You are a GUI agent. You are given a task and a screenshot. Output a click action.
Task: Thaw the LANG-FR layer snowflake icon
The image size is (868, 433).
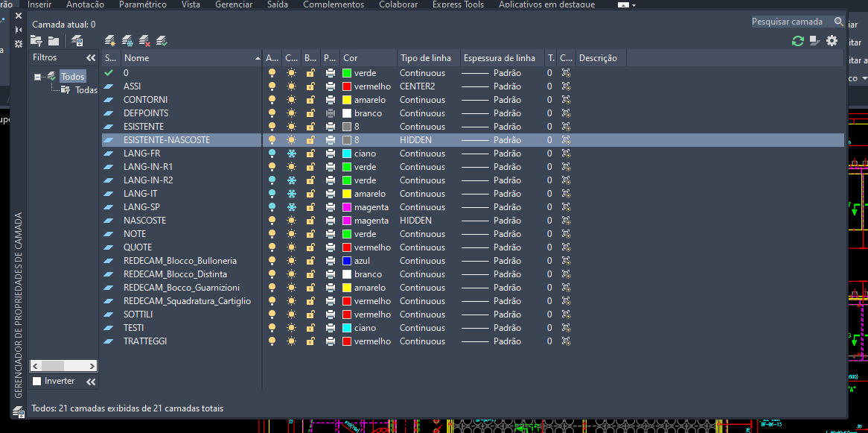(x=291, y=154)
